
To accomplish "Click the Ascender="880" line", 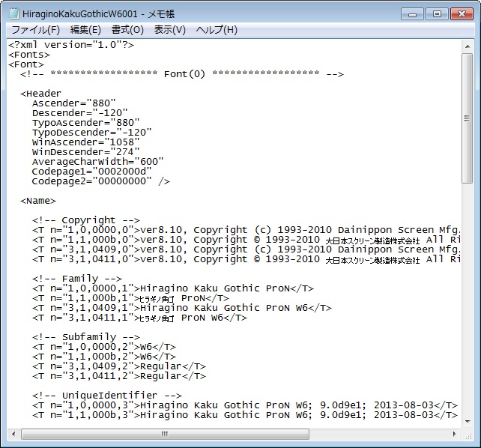I will tap(74, 103).
